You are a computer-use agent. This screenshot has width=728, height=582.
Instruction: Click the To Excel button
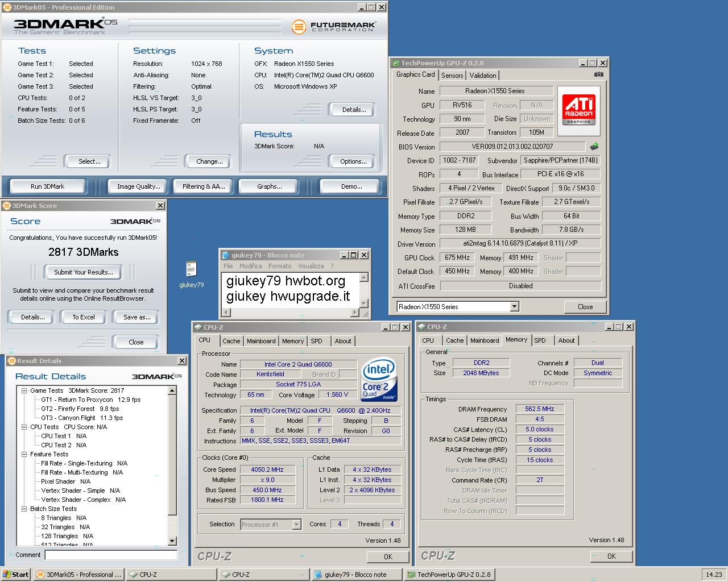coord(83,317)
